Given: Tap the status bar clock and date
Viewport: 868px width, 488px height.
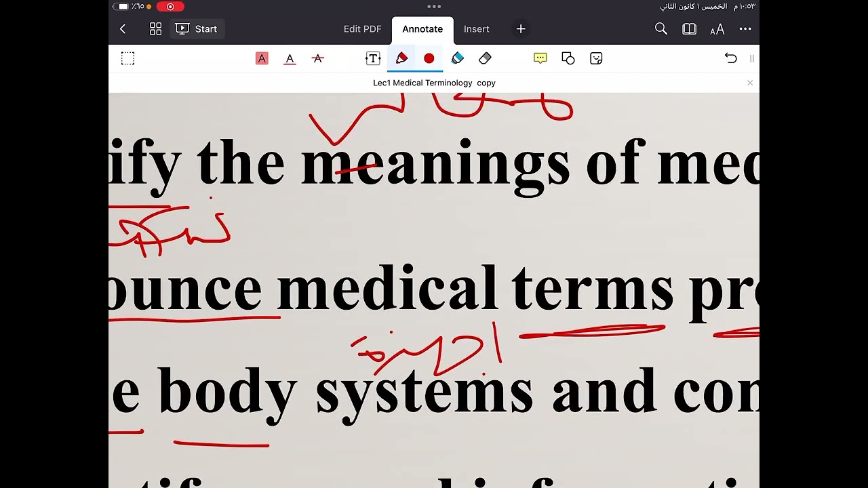Looking at the screenshot, I should coord(708,7).
